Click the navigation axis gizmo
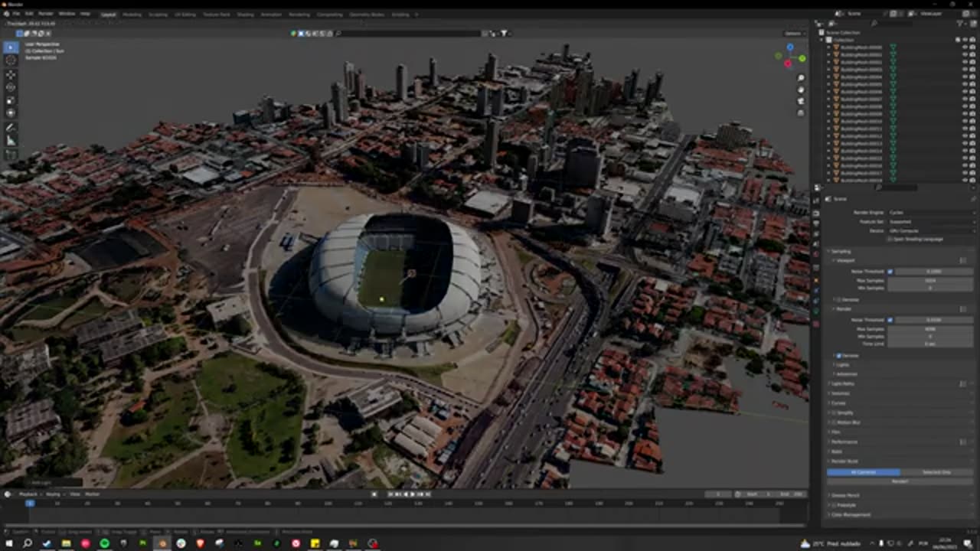 (x=790, y=56)
